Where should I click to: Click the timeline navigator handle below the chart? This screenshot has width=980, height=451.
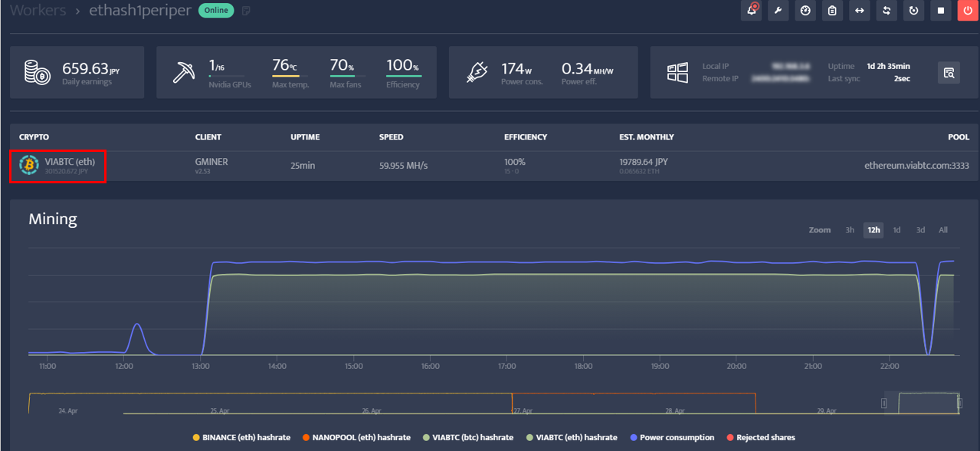[885, 402]
